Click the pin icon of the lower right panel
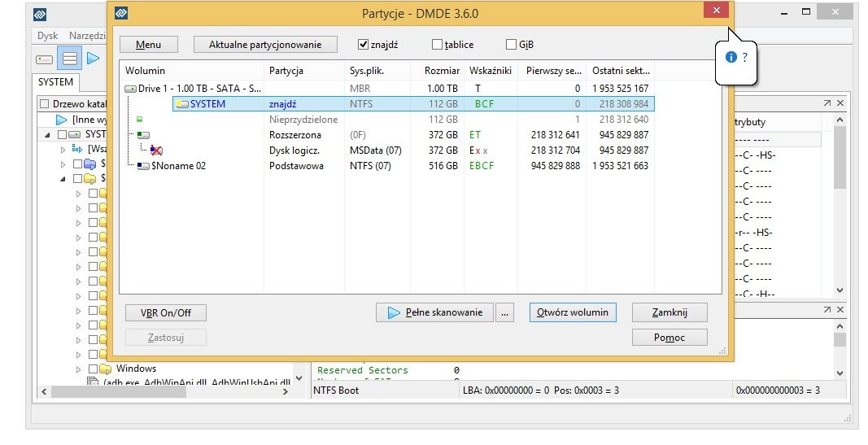The height and width of the screenshot is (445, 868). pos(827,309)
